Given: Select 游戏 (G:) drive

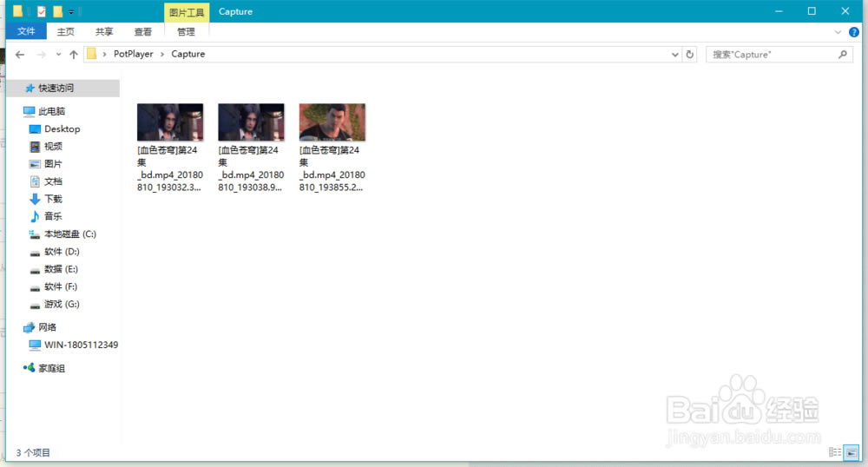Looking at the screenshot, I should click(x=62, y=305).
